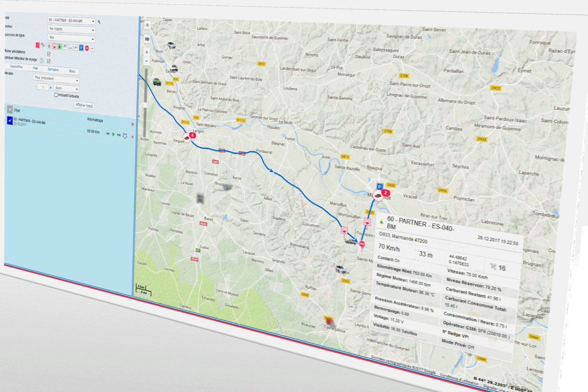Viewport: 588px width, 392px height.
Task: Zoom in the map with plus button
Action: click(x=147, y=52)
